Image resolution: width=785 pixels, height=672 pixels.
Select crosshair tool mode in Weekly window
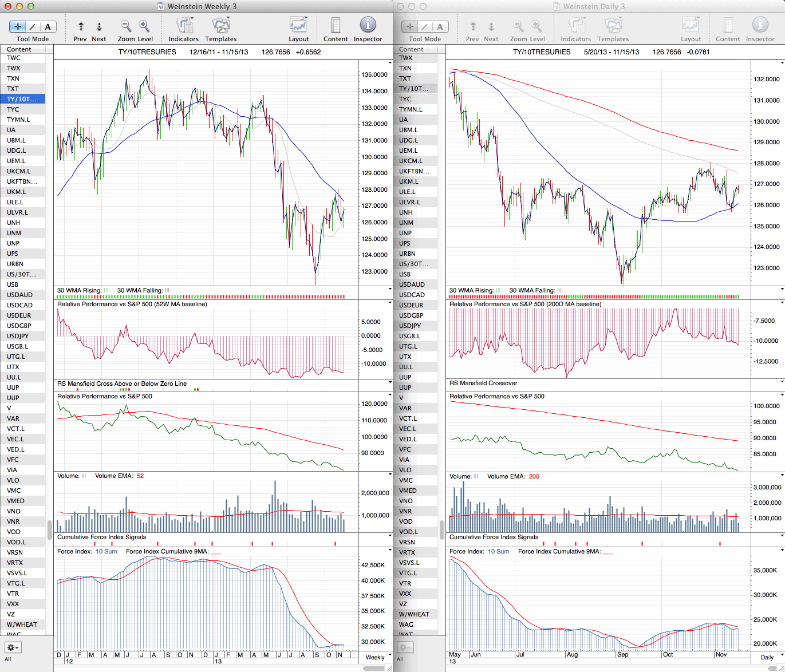click(18, 26)
